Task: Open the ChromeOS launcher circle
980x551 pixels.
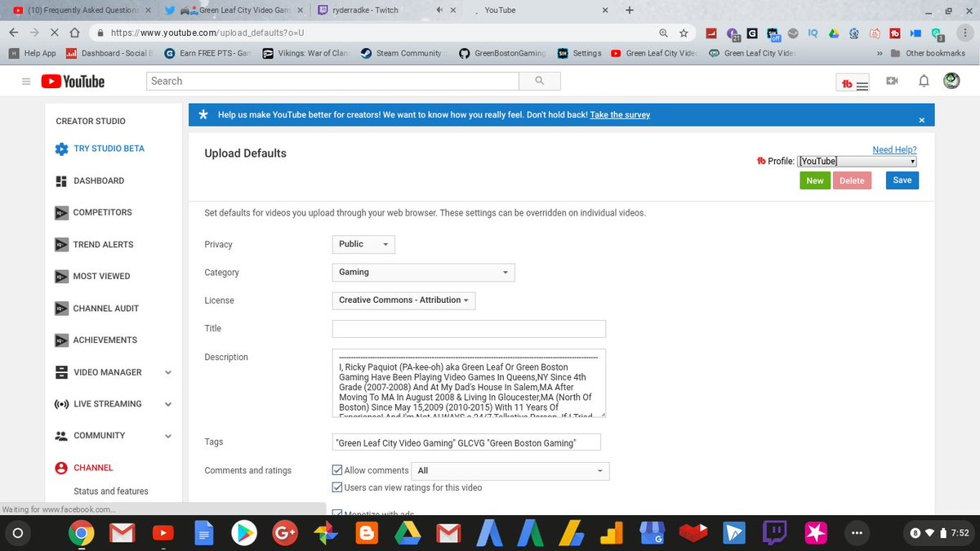Action: coord(18,534)
